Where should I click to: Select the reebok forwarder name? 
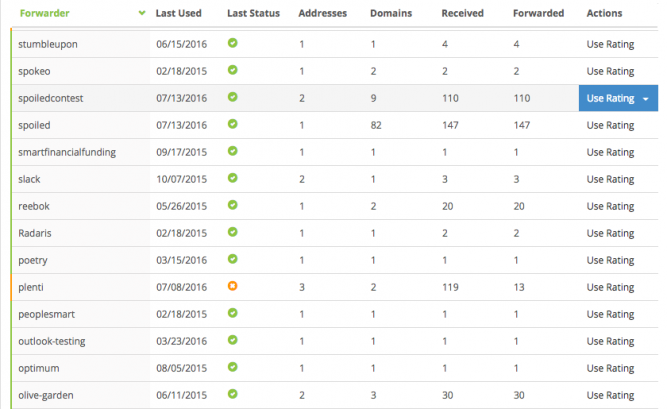[34, 206]
